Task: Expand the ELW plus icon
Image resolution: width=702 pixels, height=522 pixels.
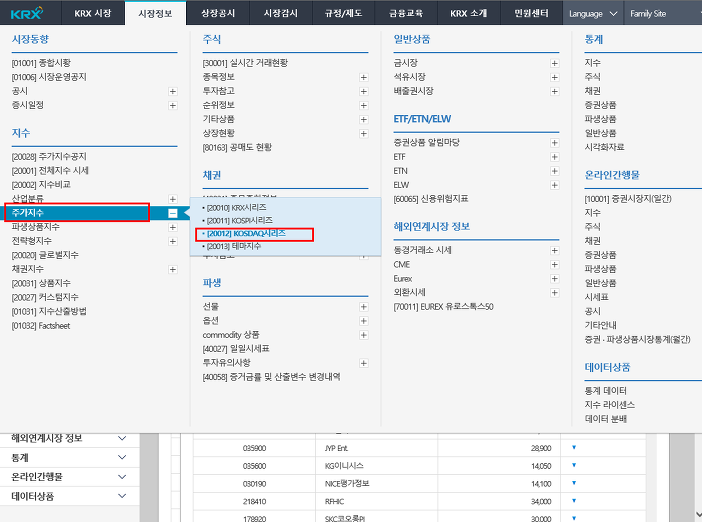Action: [554, 185]
